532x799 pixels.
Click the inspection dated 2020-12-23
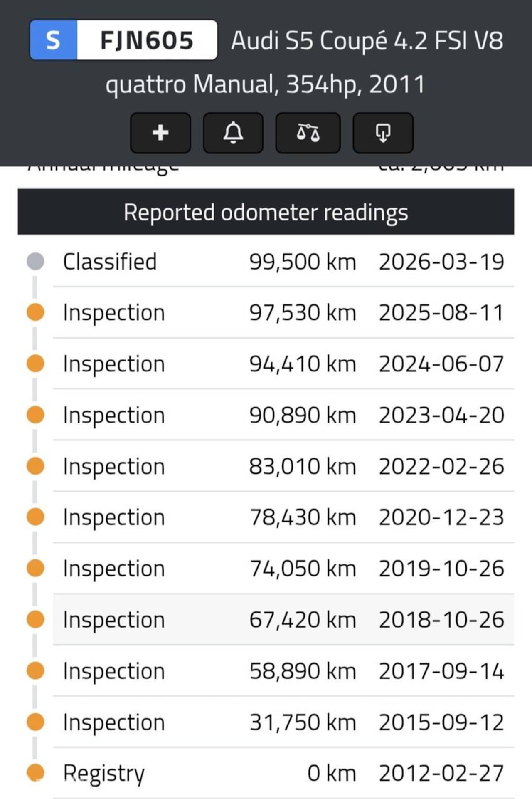click(x=283, y=517)
